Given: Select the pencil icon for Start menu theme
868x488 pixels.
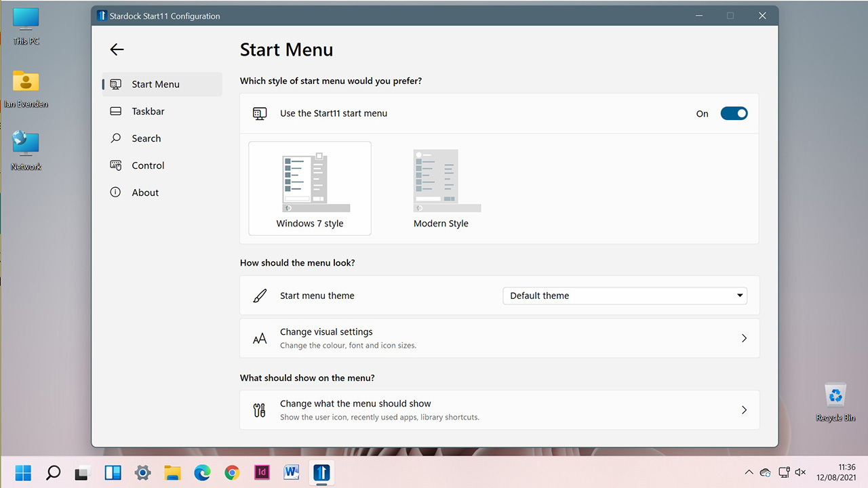Looking at the screenshot, I should coord(260,296).
